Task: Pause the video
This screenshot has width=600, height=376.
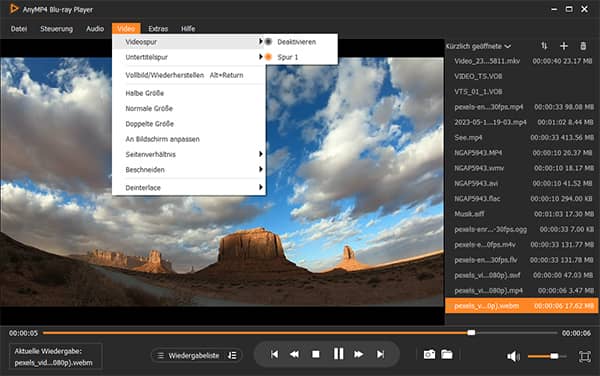Action: 338,354
